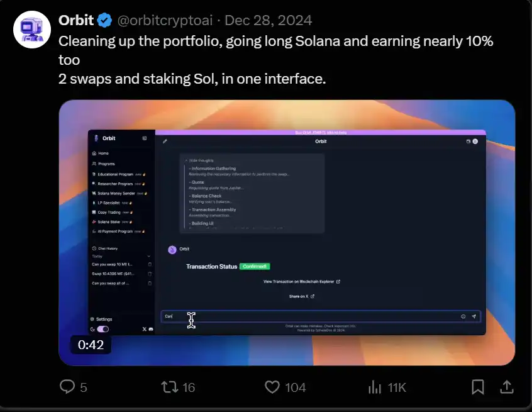
Task: Toggle the dark mode switch in Orbit sidebar
Action: [103, 329]
